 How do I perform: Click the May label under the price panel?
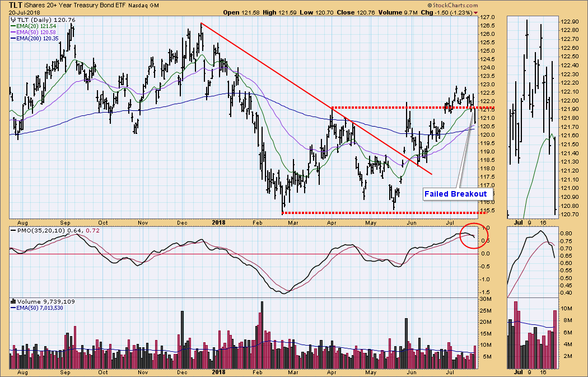coord(371,222)
